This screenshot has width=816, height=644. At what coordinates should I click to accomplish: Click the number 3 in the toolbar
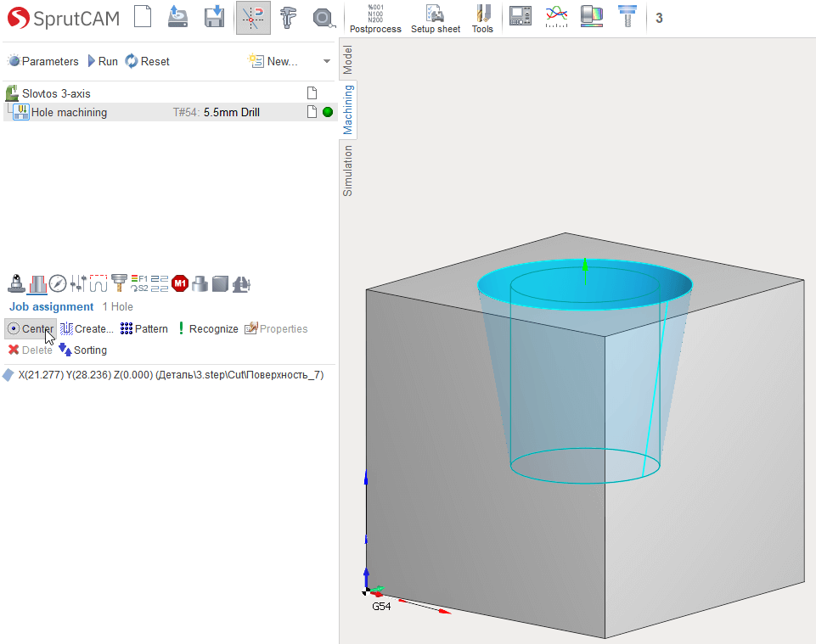click(x=659, y=18)
